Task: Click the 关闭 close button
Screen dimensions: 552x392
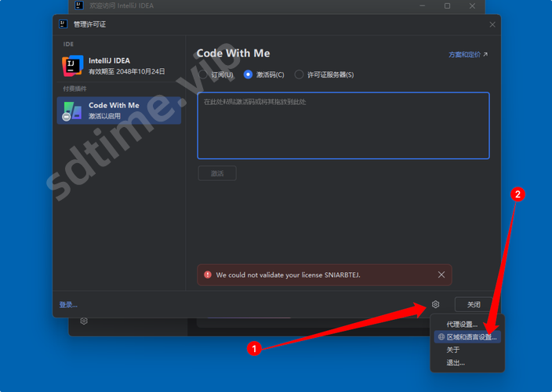Action: click(x=474, y=304)
